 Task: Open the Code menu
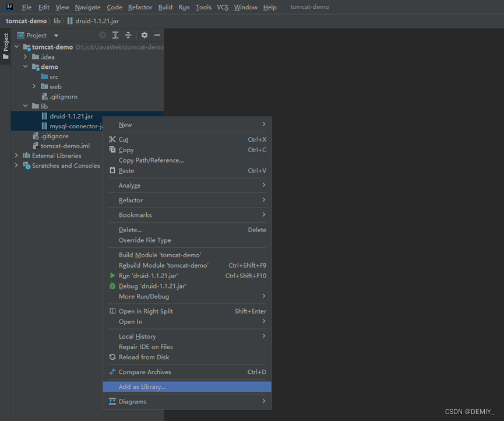pos(114,7)
